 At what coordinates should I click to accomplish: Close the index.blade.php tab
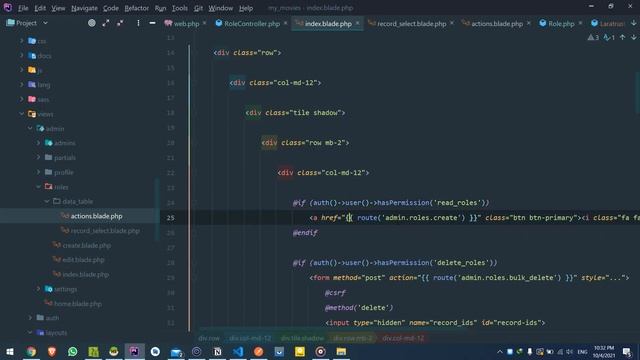pyautogui.click(x=358, y=23)
